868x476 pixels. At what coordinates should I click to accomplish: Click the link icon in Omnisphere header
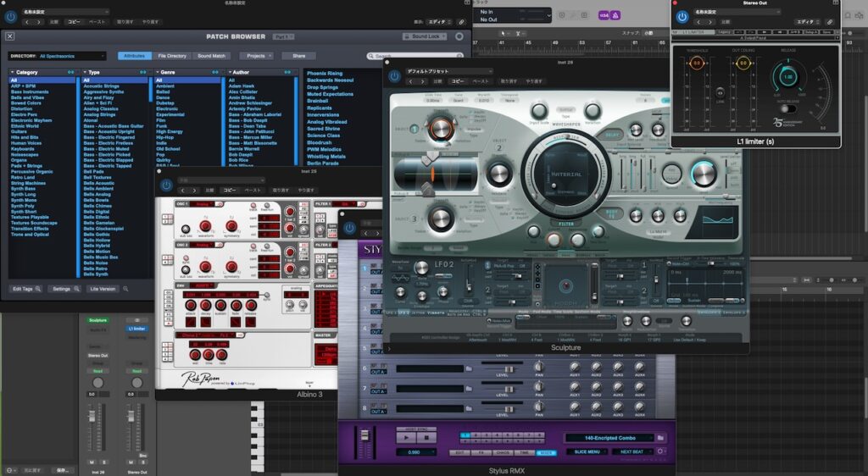tap(460, 22)
